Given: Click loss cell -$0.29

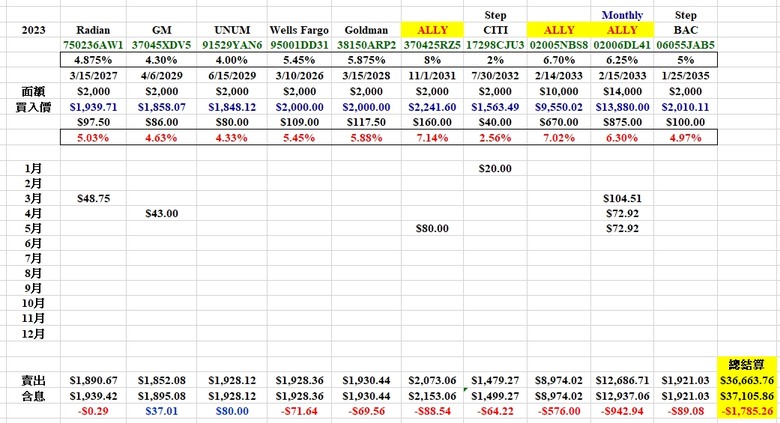Looking at the screenshot, I should coord(93,412).
